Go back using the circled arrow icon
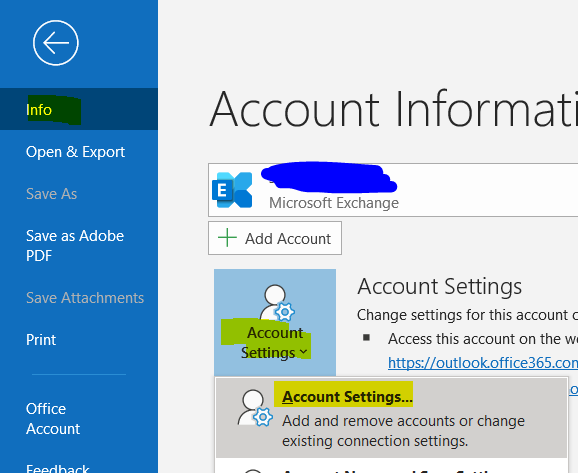578x473 pixels. [56, 43]
